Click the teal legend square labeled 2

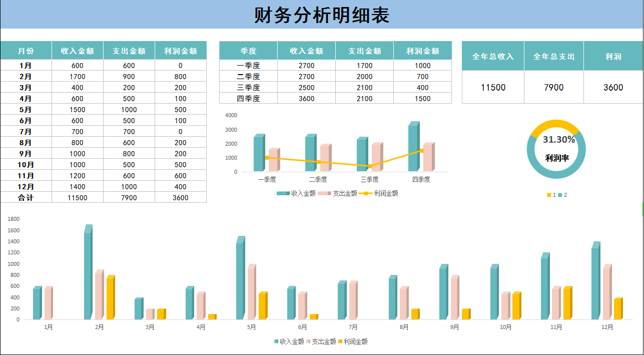click(x=561, y=195)
